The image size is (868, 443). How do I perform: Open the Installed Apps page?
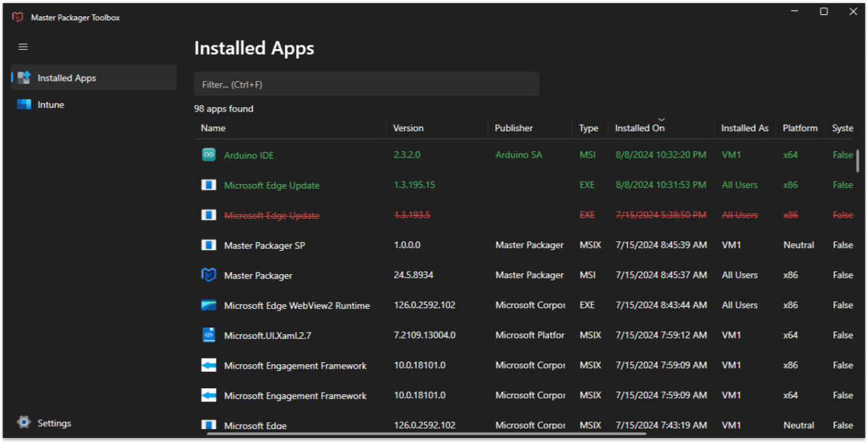point(94,78)
